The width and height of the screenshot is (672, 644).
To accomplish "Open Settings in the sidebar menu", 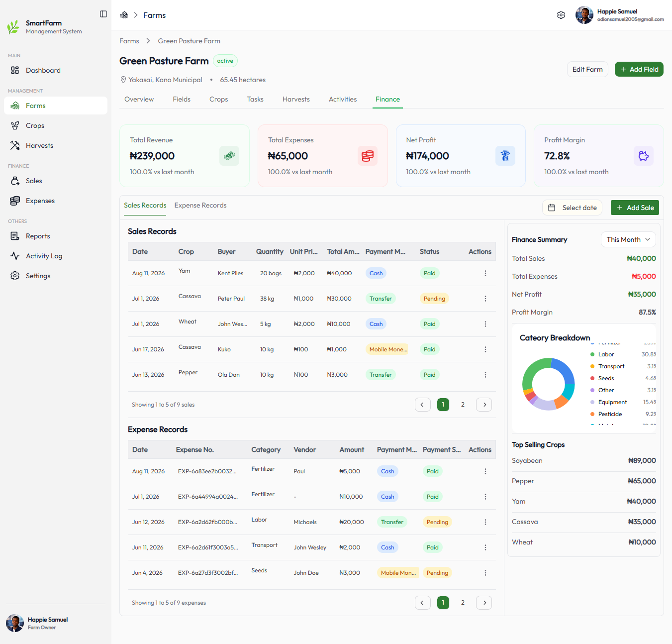I will 56,276.
